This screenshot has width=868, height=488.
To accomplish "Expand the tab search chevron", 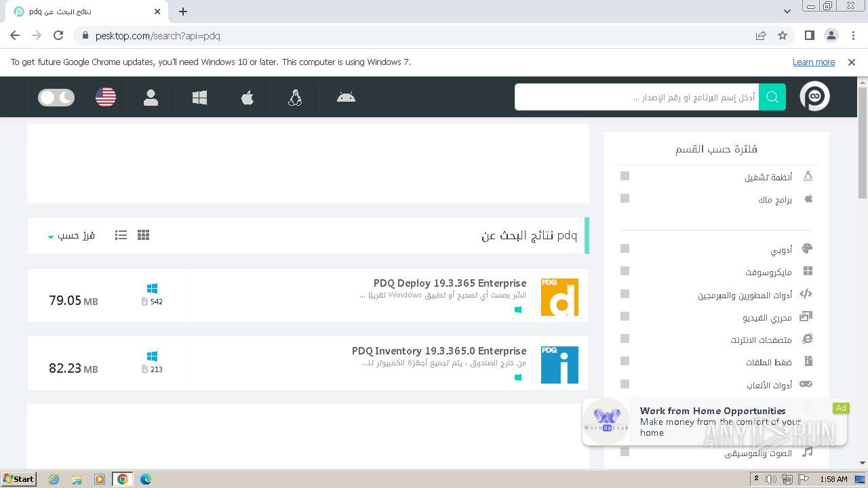I will (x=787, y=12).
